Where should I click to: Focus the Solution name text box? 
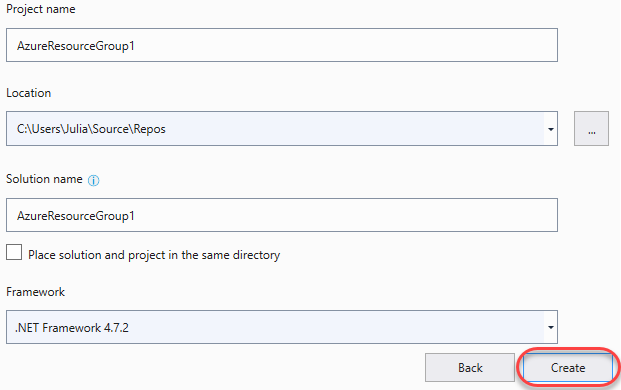282,215
